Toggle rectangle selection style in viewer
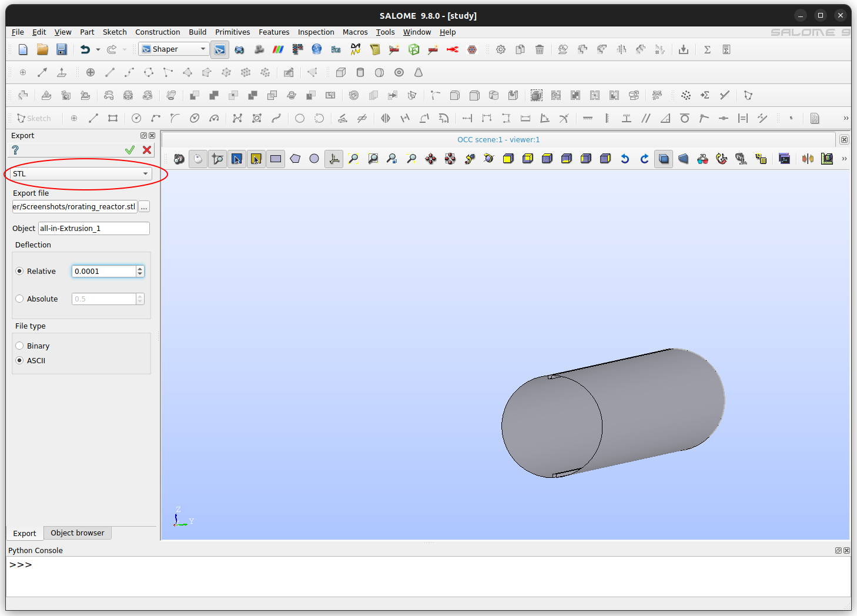The height and width of the screenshot is (616, 857). click(276, 159)
